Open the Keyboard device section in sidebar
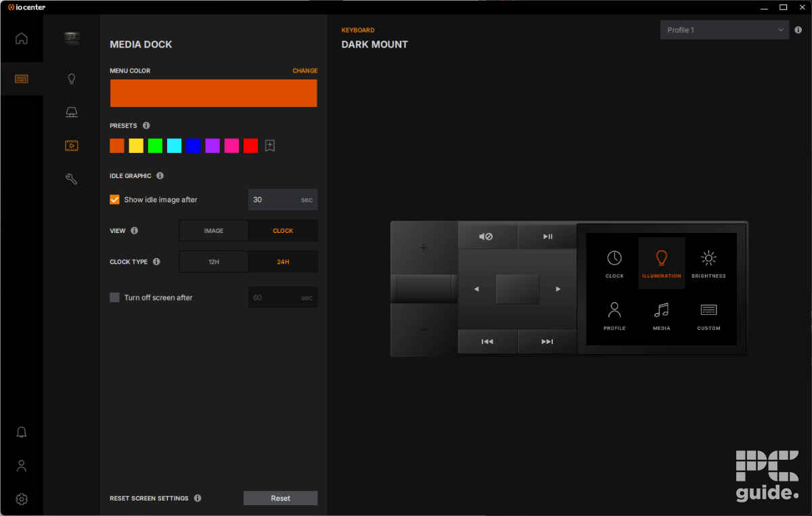The width and height of the screenshot is (812, 516). [x=22, y=79]
